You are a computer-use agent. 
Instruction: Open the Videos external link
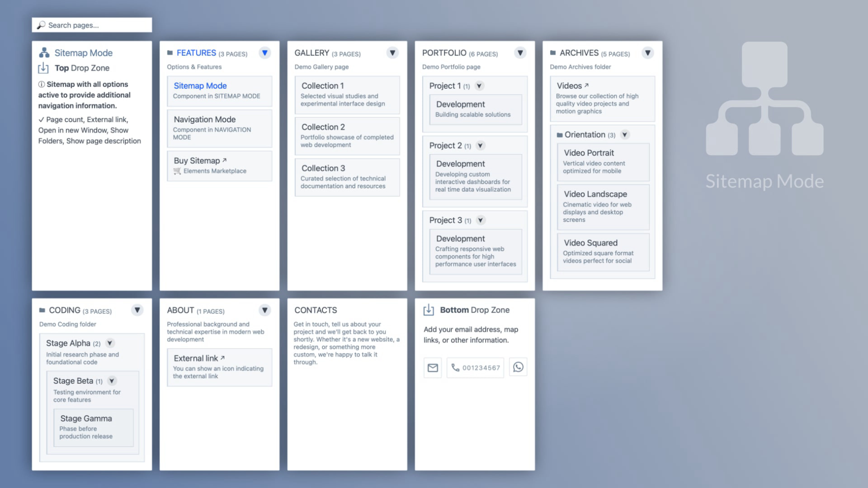(x=602, y=98)
